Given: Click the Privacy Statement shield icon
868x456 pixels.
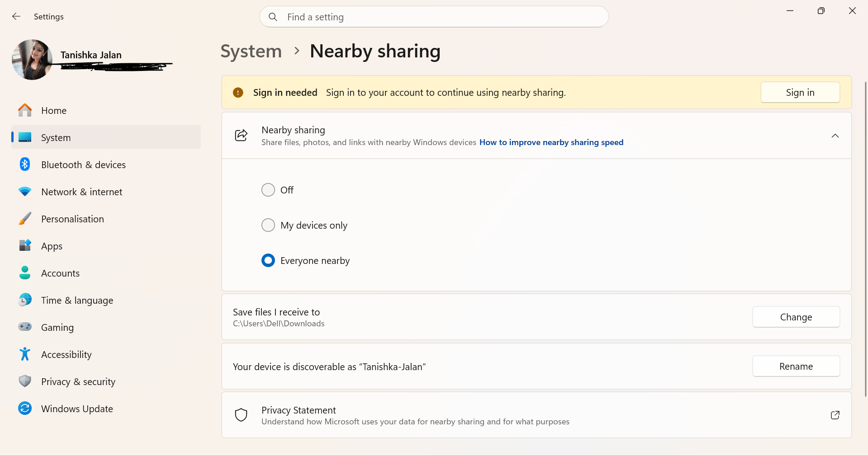Looking at the screenshot, I should 241,415.
